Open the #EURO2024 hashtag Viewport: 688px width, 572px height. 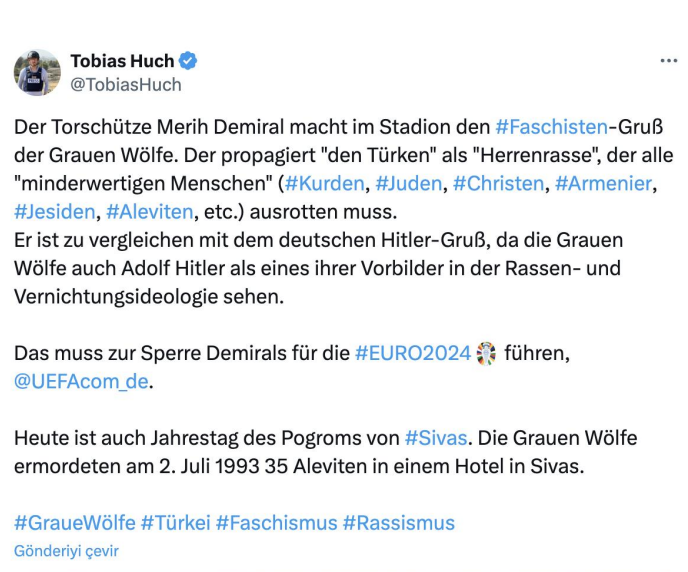[x=411, y=353]
